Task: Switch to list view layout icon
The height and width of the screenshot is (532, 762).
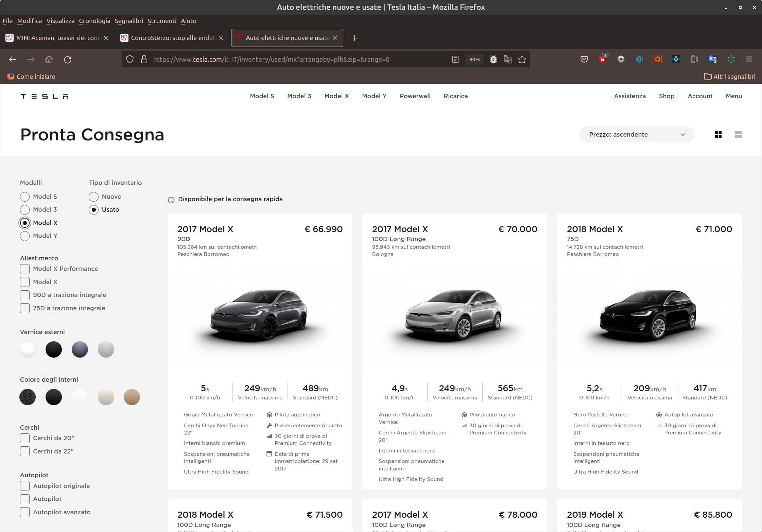Action: pyautogui.click(x=738, y=135)
